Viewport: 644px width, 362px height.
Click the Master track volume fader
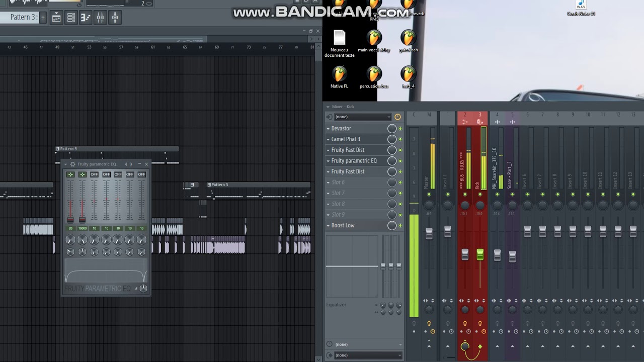click(x=429, y=233)
